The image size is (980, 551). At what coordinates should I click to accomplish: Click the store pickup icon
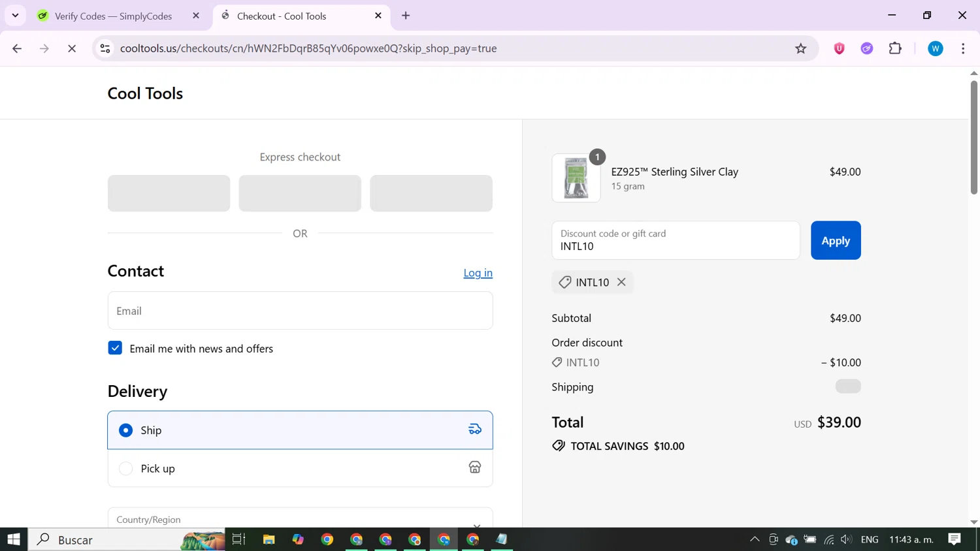tap(475, 467)
